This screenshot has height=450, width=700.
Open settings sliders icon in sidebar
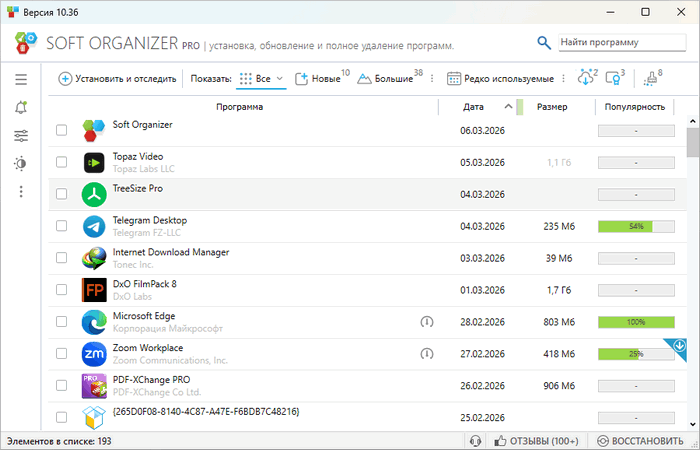coord(21,136)
